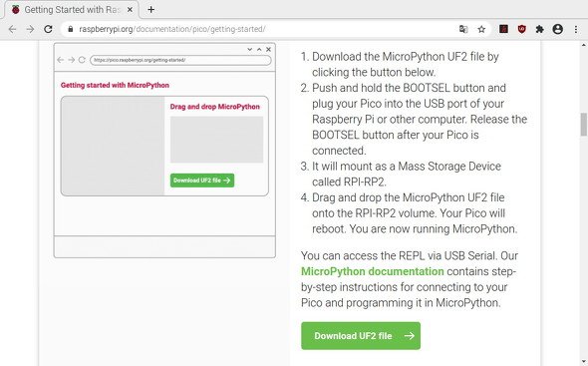
Task: Open the extensions puzzle piece menu
Action: coord(539,29)
